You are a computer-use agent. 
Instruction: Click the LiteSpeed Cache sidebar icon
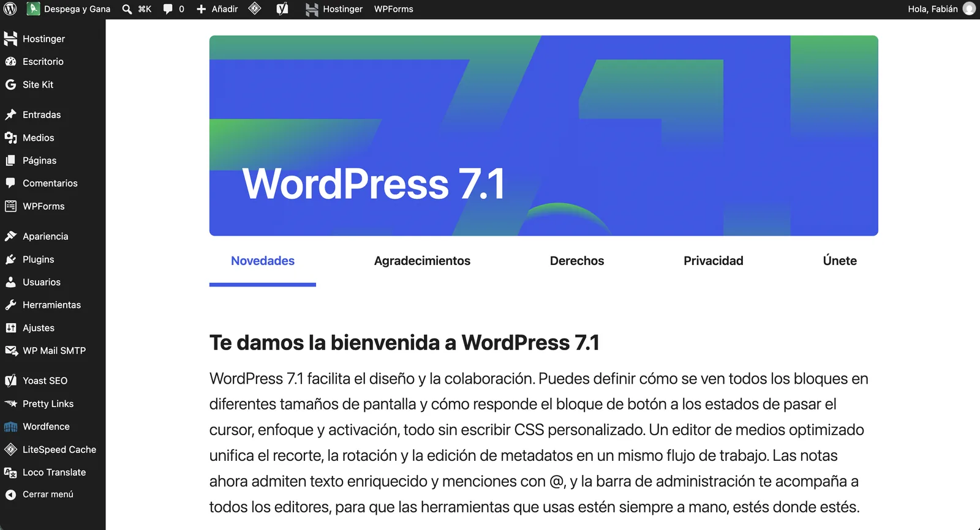point(10,449)
